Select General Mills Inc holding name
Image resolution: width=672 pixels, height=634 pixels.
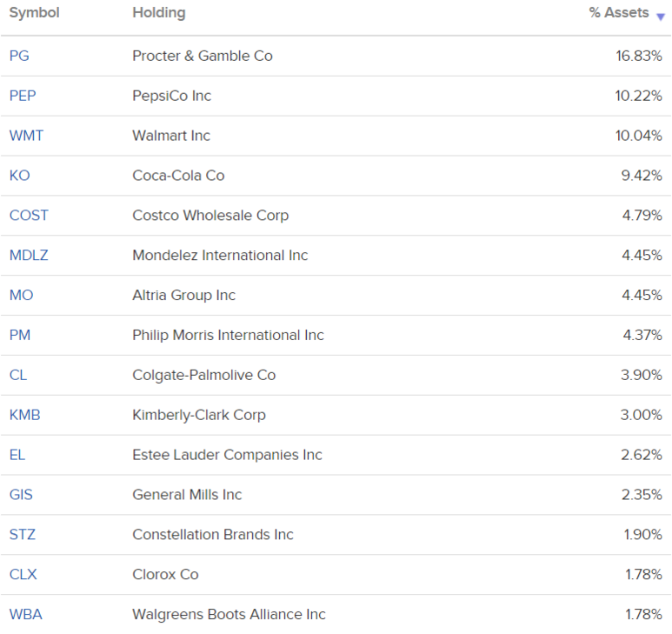click(187, 495)
